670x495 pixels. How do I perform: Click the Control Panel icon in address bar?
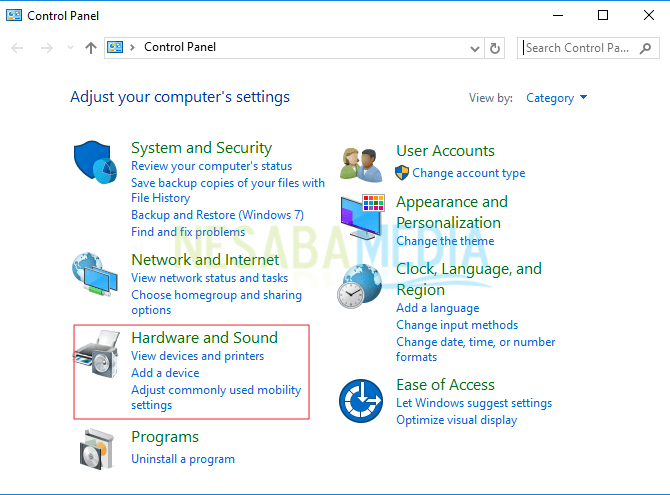115,47
